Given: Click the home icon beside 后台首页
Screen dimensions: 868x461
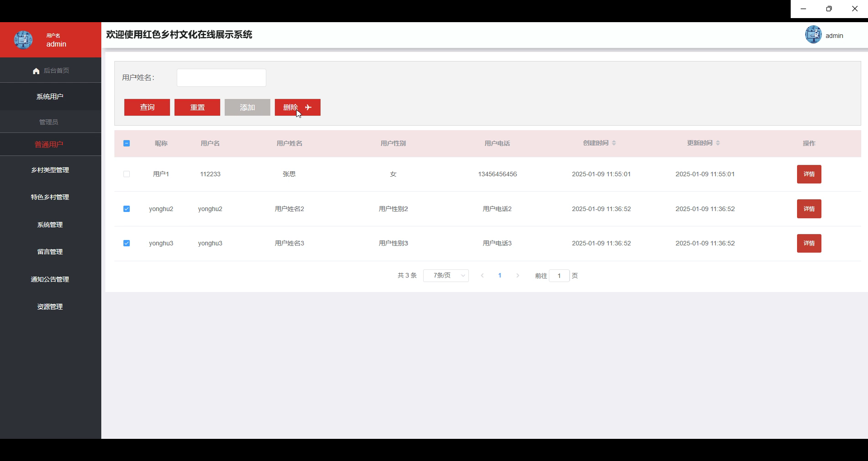Looking at the screenshot, I should [x=36, y=71].
